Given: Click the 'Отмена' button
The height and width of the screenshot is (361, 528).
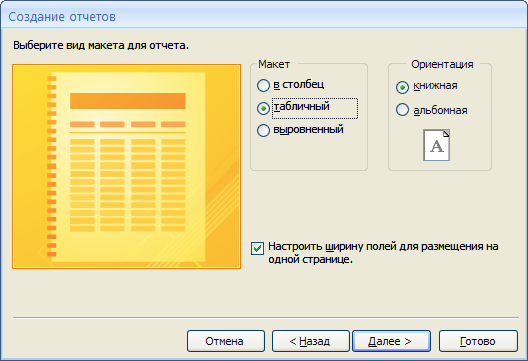Looking at the screenshot, I should pos(226,341).
